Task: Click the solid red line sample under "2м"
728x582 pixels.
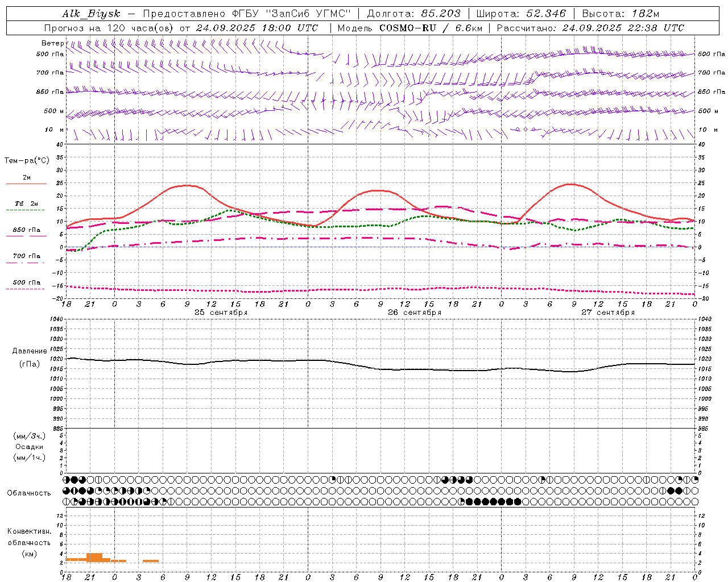Action: coord(26,184)
